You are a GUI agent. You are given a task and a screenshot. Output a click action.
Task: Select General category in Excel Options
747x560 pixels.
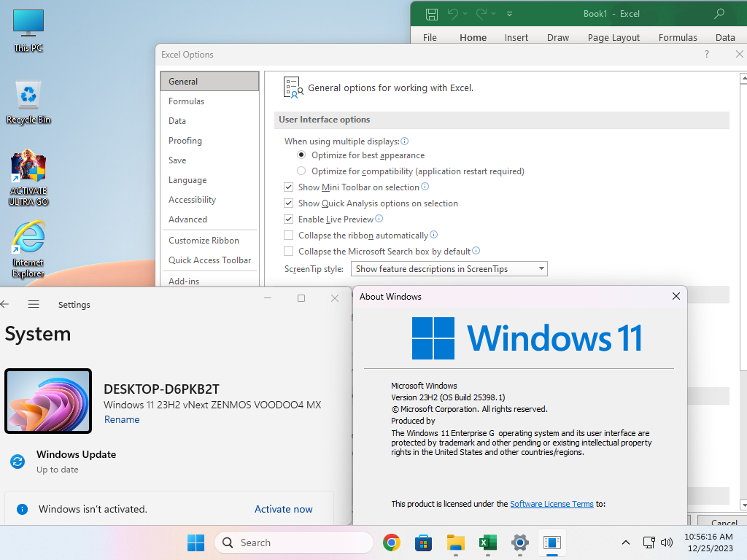click(x=209, y=82)
